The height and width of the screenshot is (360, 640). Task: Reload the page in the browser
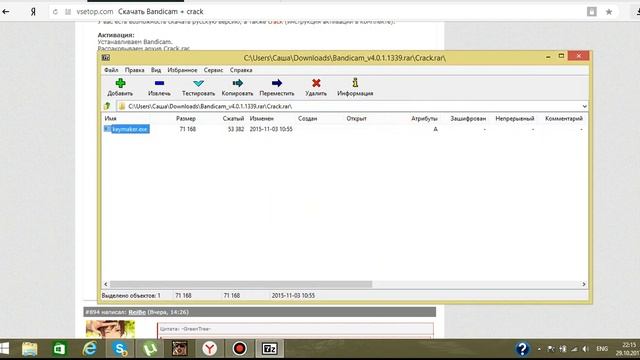pyautogui.click(x=56, y=12)
